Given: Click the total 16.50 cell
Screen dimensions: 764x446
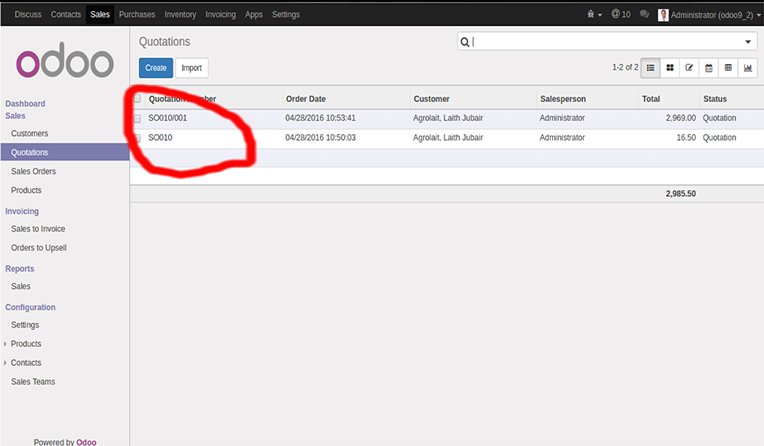Looking at the screenshot, I should [x=686, y=137].
